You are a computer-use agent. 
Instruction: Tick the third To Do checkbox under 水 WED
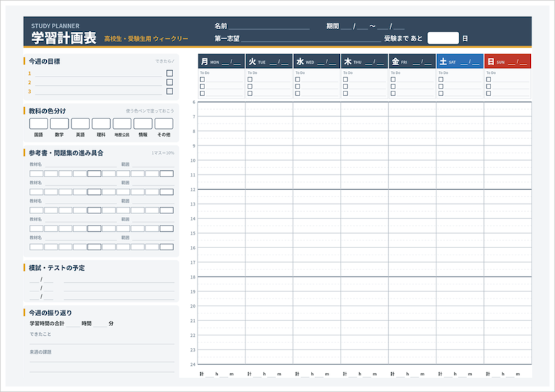click(x=297, y=94)
